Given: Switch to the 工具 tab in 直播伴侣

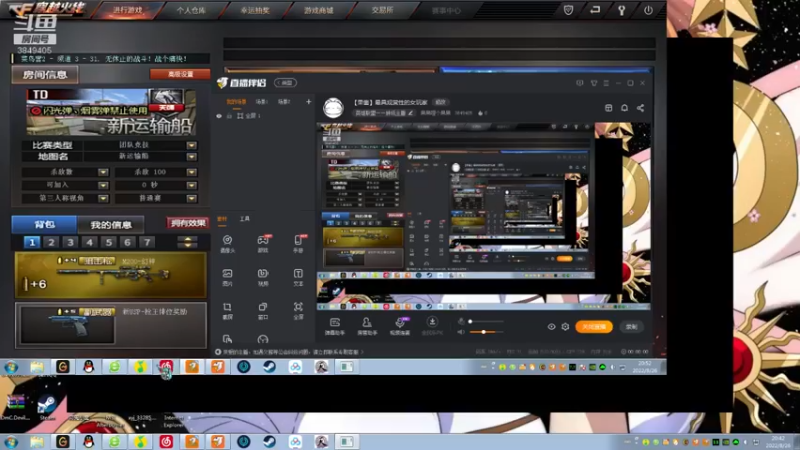Looking at the screenshot, I should point(245,218).
